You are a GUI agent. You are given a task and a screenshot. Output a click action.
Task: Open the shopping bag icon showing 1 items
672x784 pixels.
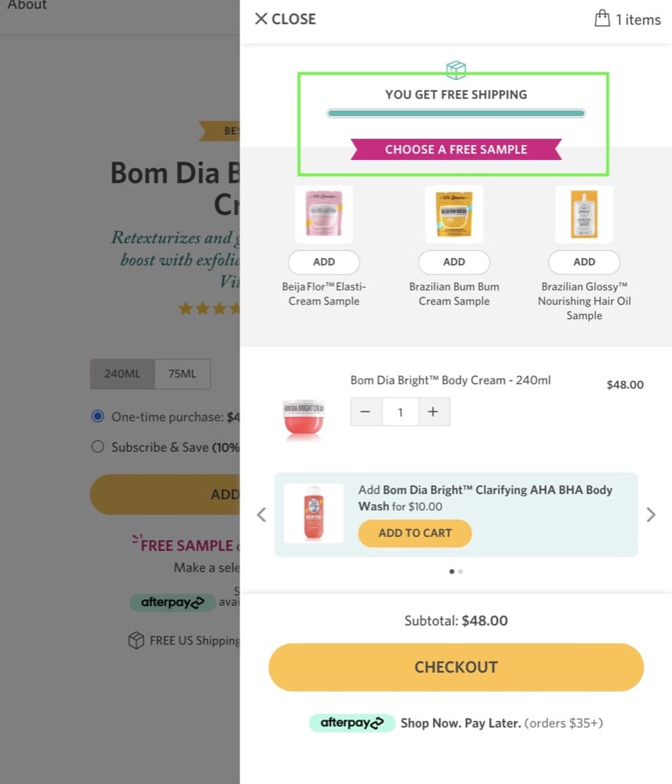coord(602,19)
